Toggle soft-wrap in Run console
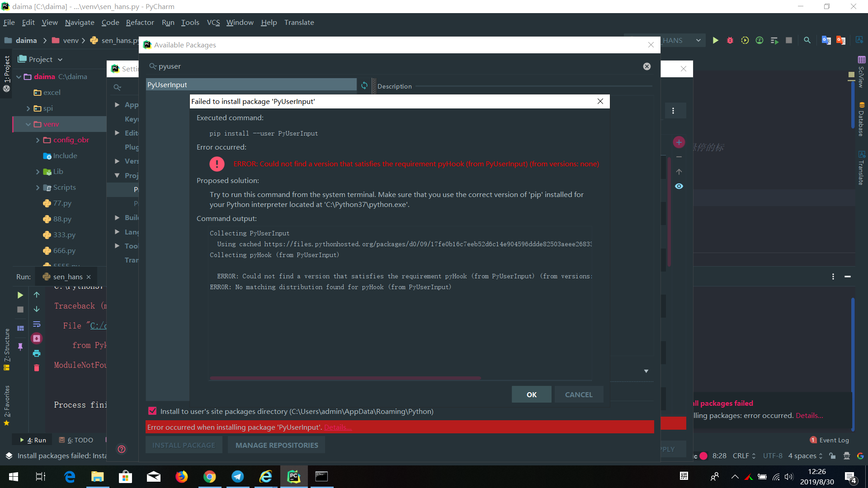The width and height of the screenshot is (868, 488). coord(37,324)
